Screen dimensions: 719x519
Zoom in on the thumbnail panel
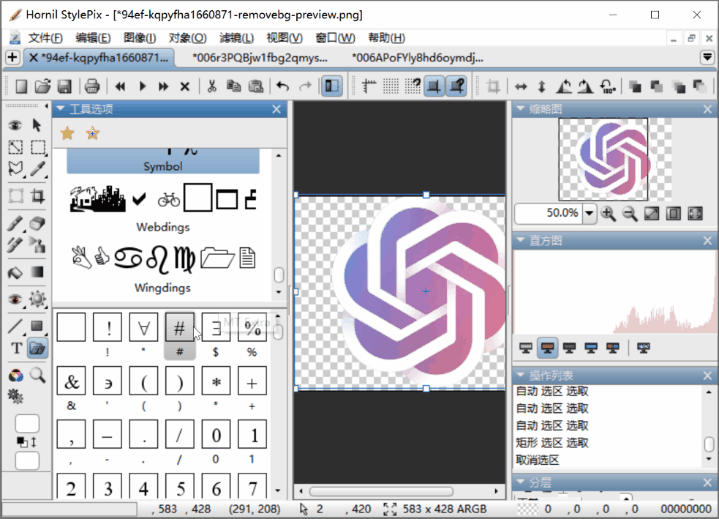coord(608,214)
